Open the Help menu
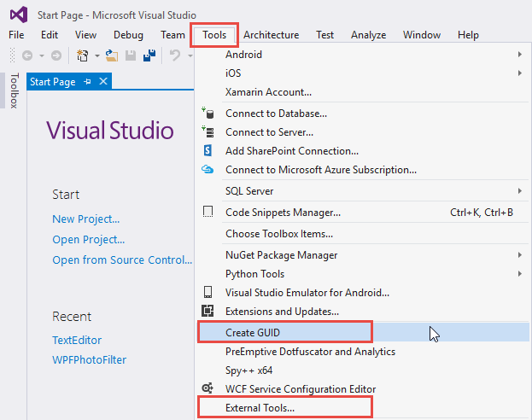Screen dimensions: 532x420 click(468, 35)
